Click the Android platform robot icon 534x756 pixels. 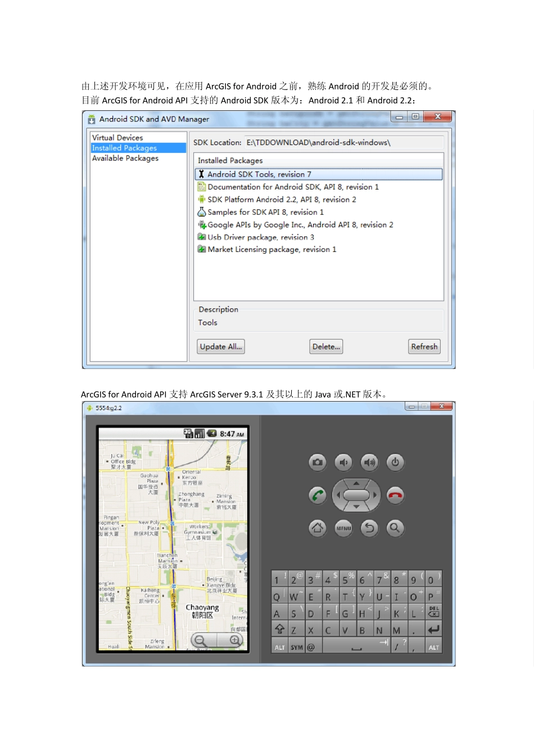(x=201, y=199)
